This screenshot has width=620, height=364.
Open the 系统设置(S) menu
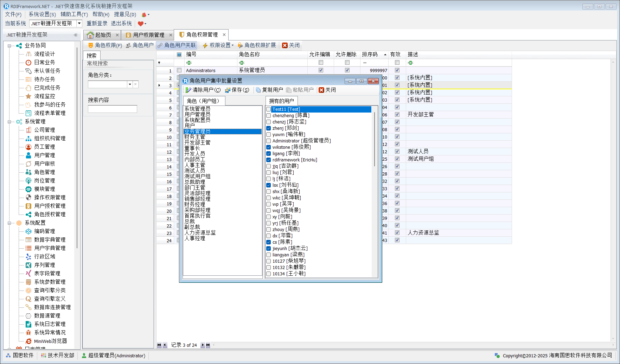pyautogui.click(x=42, y=14)
